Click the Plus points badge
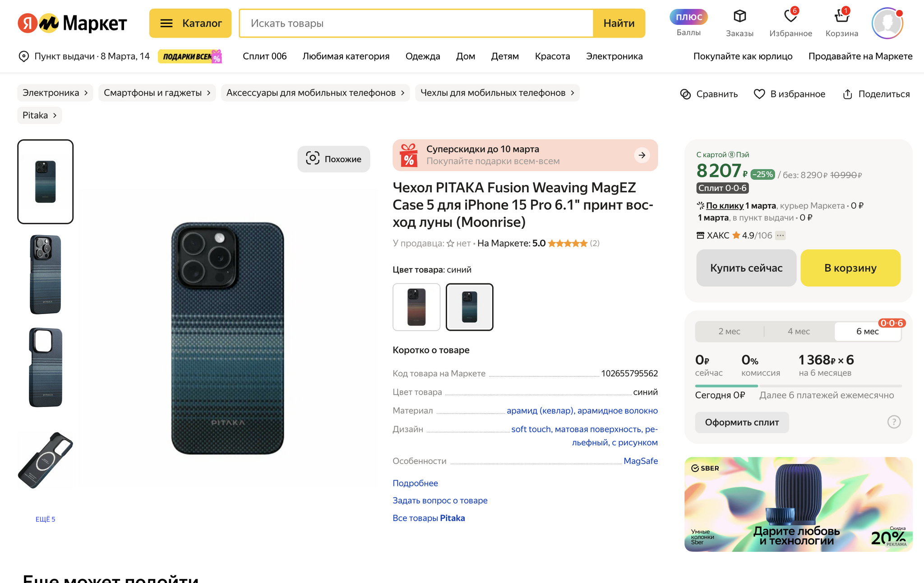The image size is (924, 583). point(688,17)
